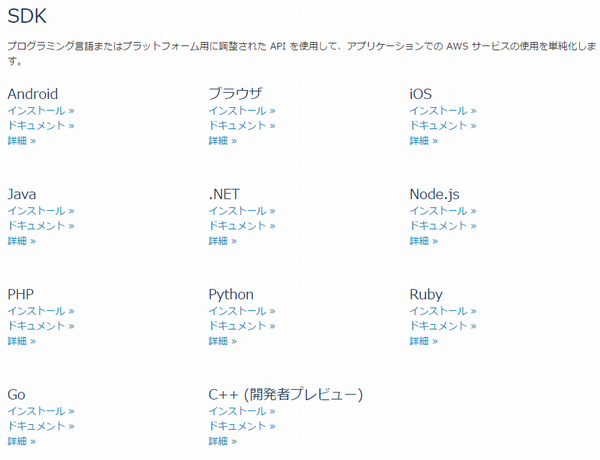Screen dimensions: 600x460
Task: Open the Ruby ドキュメント link
Action: pos(442,326)
